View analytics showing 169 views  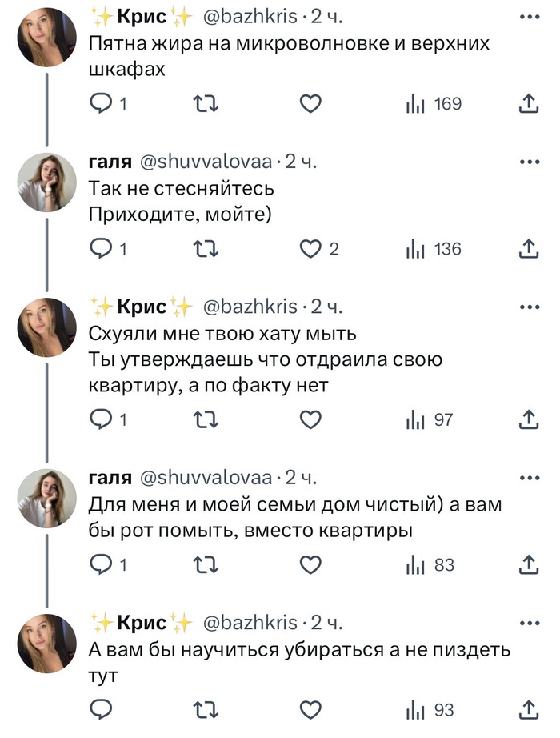point(435,104)
